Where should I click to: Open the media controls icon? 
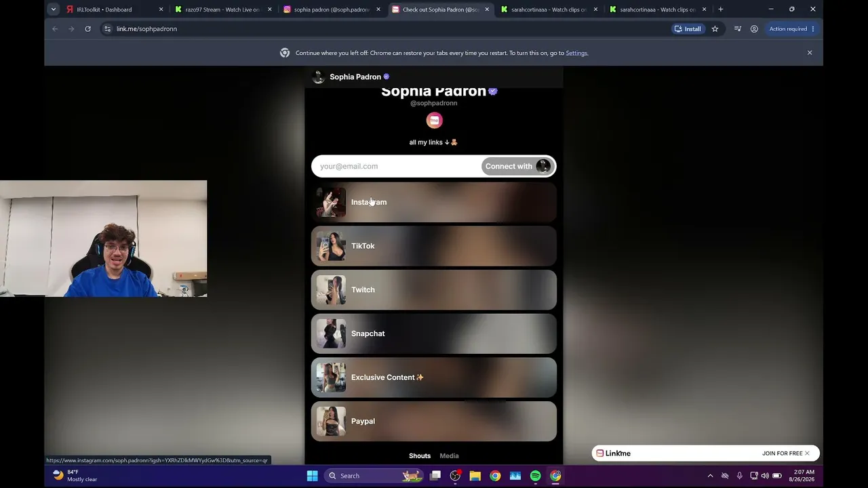[738, 29]
